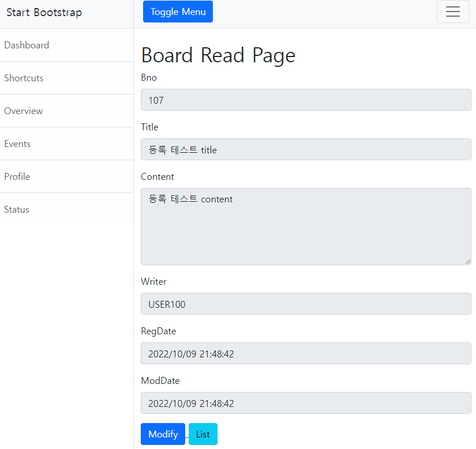Navigate to Profile in the sidebar
Viewport: 476px width, 449px height.
(x=66, y=176)
